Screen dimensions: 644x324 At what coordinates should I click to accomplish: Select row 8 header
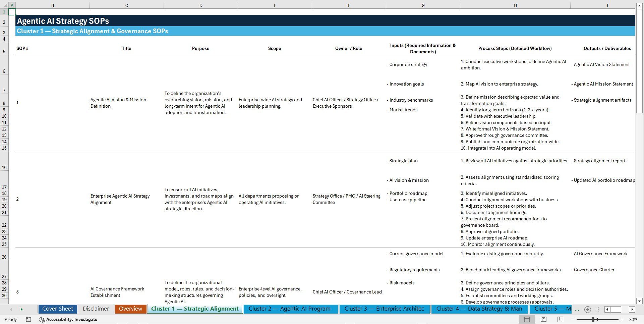click(4, 103)
